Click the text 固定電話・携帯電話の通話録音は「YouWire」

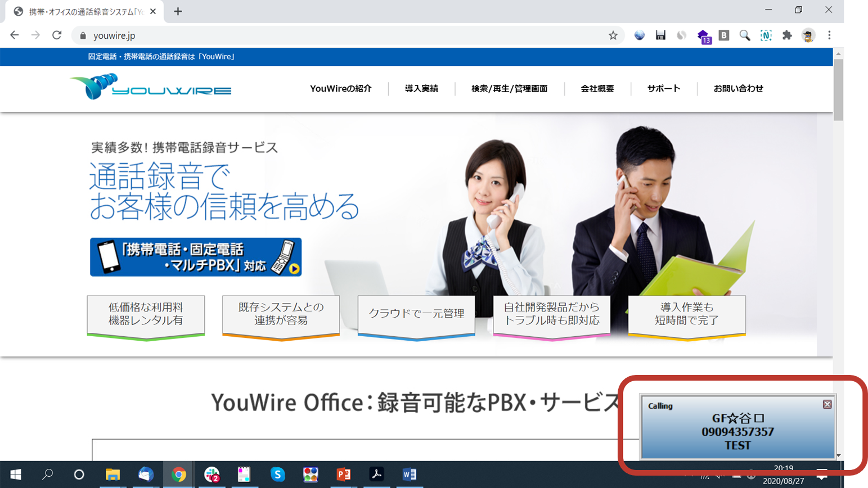coord(162,57)
